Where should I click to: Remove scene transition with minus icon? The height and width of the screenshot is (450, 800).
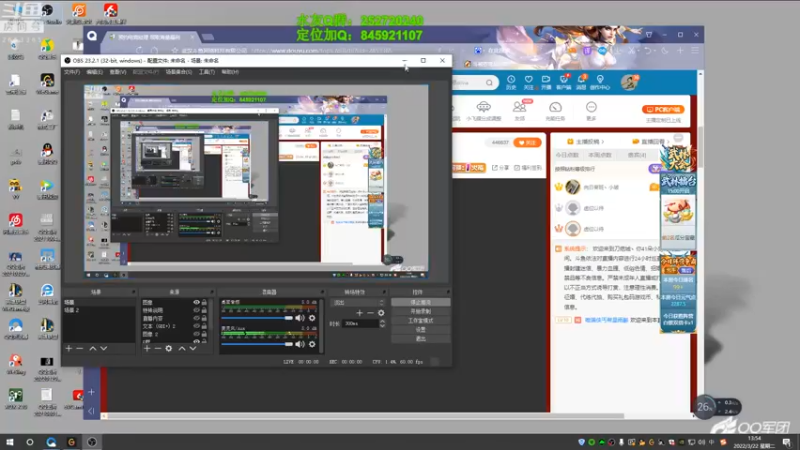[x=370, y=313]
